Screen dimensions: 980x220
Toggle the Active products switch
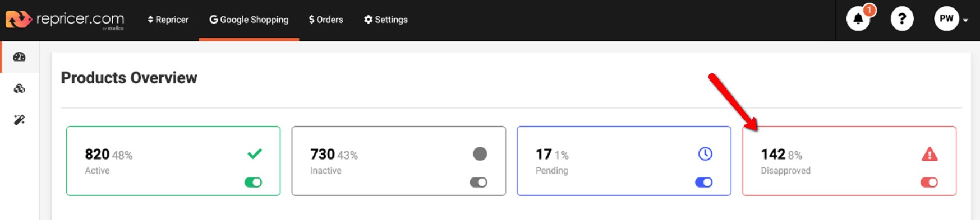click(253, 182)
